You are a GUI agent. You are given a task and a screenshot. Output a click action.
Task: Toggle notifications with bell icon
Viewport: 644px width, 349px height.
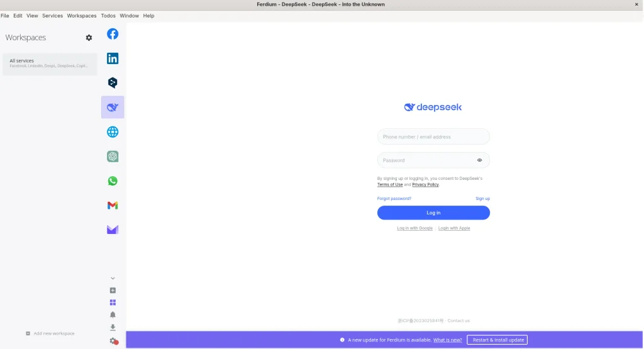113,315
